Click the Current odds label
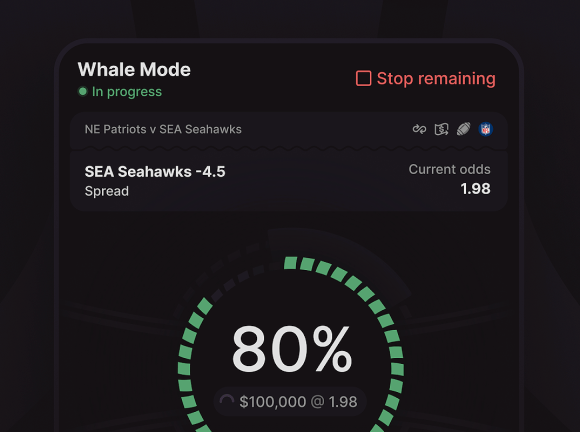This screenshot has width=580, height=432. click(x=449, y=169)
